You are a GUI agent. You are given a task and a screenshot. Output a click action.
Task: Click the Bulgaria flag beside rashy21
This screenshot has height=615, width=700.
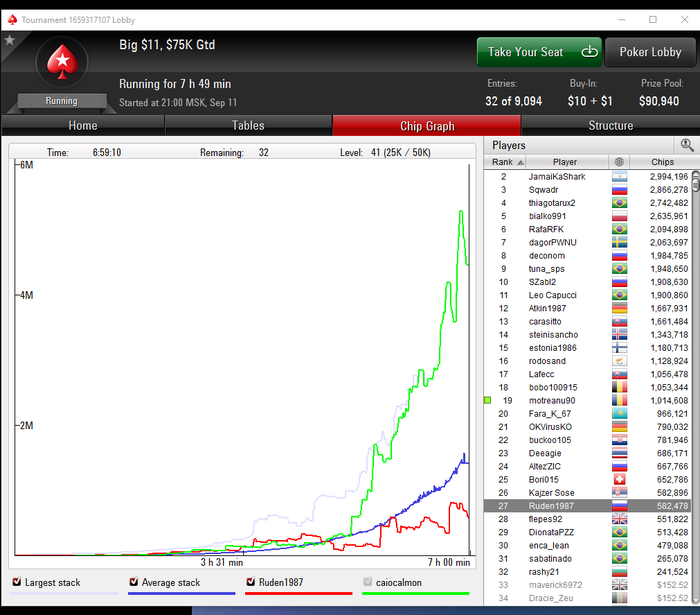point(619,572)
